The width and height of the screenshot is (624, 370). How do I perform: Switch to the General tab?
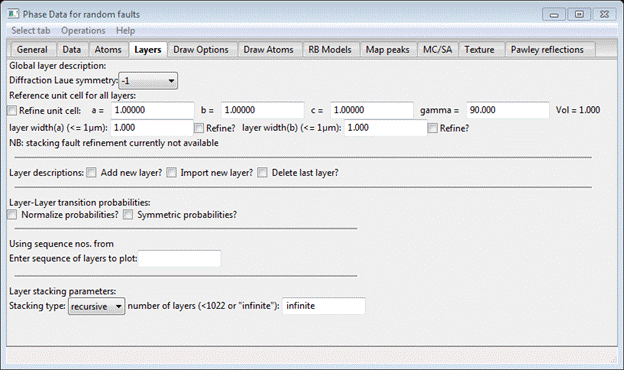[32, 50]
